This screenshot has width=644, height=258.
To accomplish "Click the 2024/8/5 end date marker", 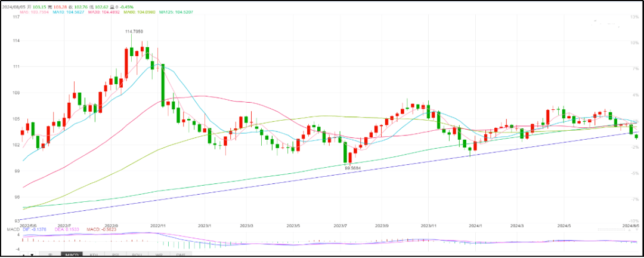I will (631, 226).
